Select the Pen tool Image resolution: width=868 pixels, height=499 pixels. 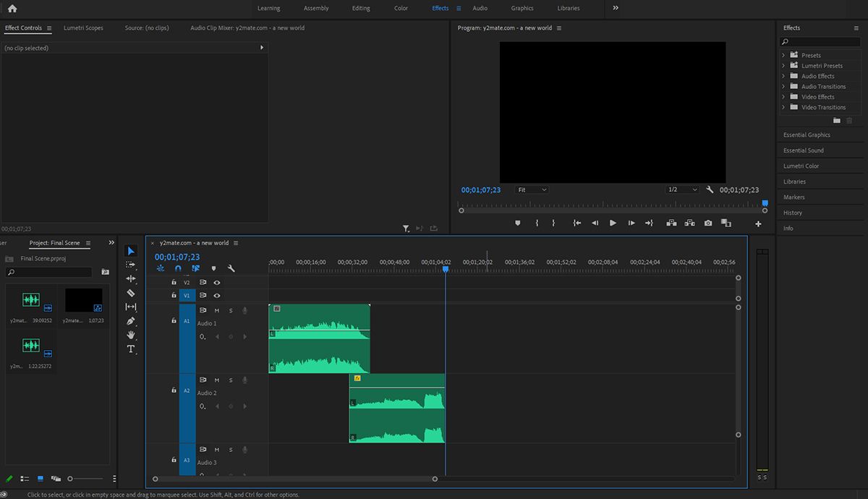(x=131, y=320)
